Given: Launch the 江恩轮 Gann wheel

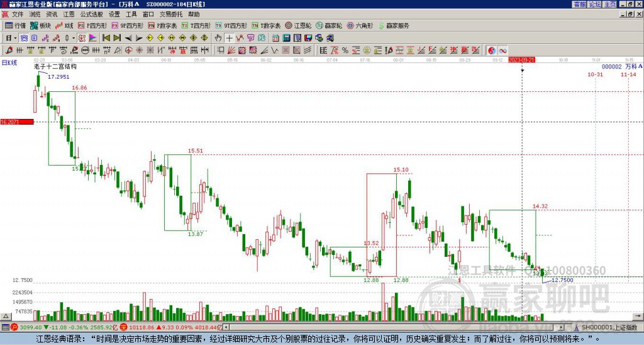Looking at the screenshot, I should pos(298,25).
